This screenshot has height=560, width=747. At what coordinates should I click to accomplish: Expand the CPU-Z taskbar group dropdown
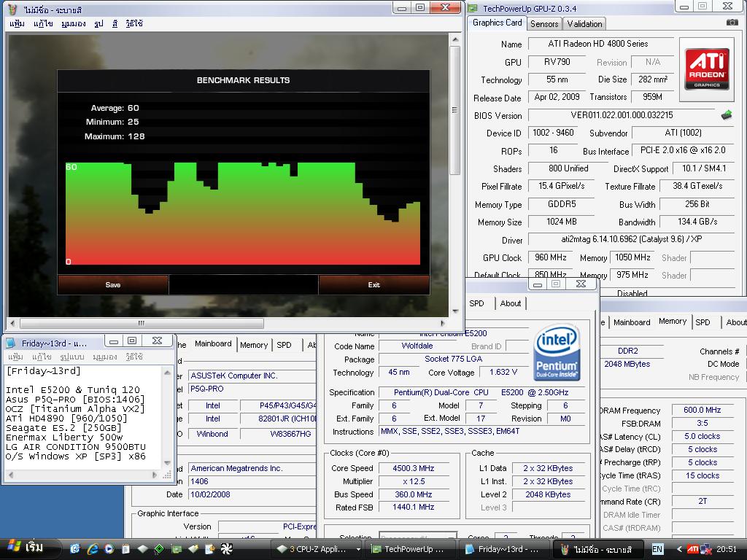[x=358, y=549]
